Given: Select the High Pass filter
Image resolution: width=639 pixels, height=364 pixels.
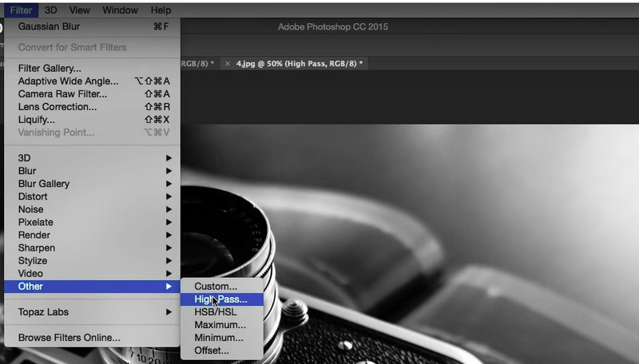Looking at the screenshot, I should [222, 299].
